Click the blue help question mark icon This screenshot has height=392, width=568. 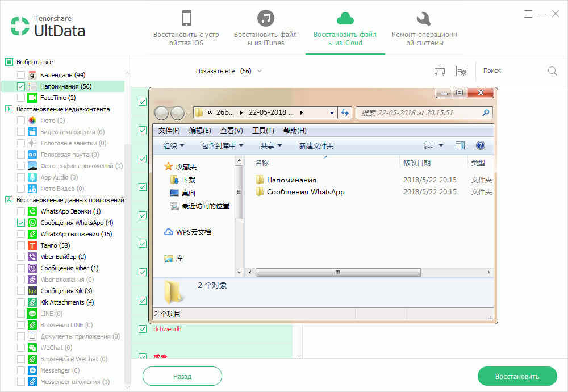[481, 145]
